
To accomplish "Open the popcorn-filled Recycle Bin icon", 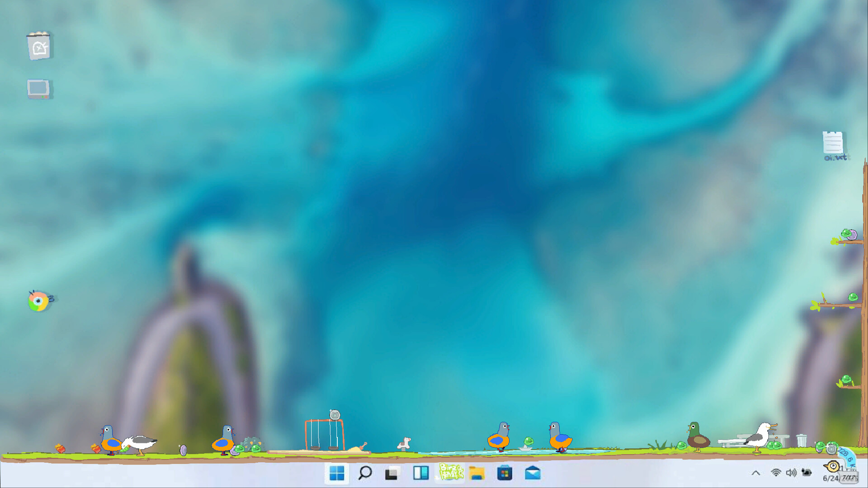I will [39, 45].
